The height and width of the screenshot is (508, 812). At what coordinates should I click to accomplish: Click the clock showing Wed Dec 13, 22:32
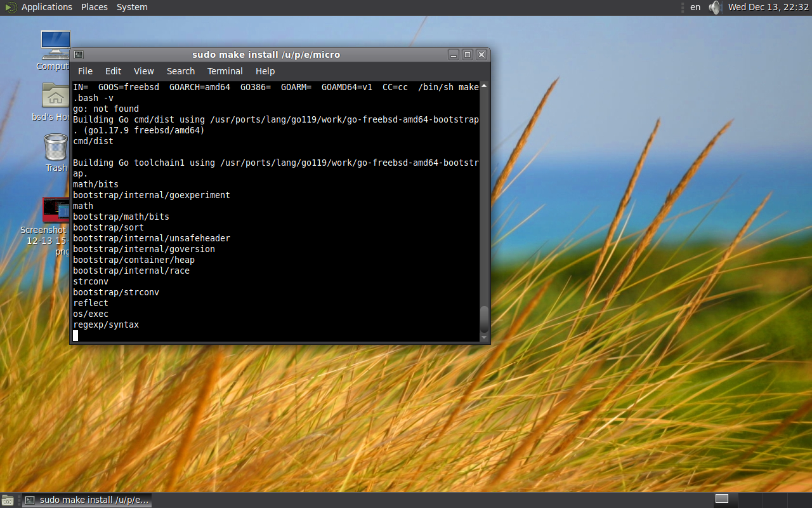pos(768,7)
